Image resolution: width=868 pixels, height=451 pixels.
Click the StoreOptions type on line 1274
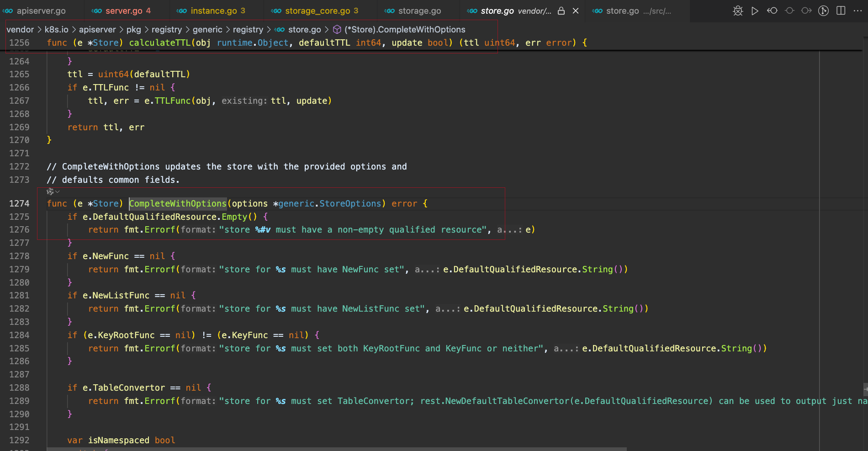(350, 203)
